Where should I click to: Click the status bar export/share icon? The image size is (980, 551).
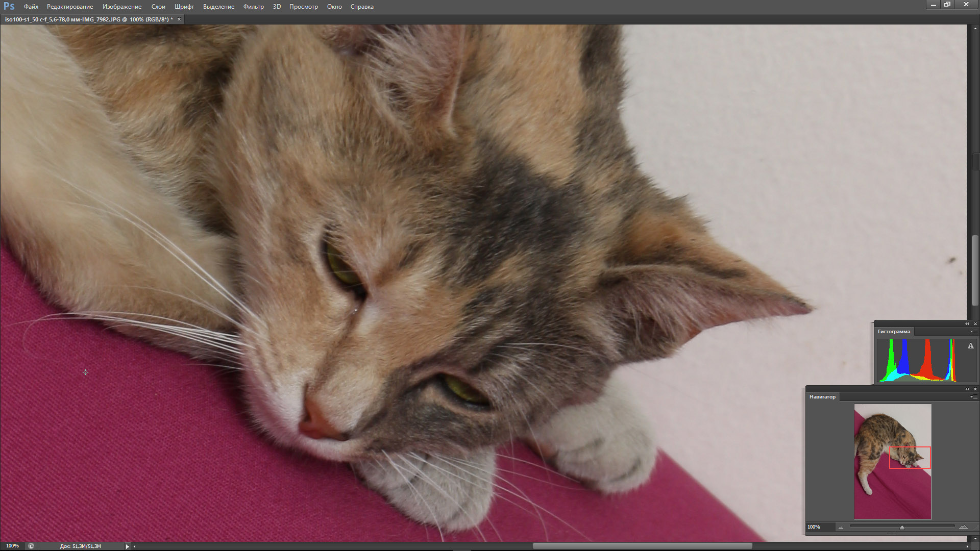tap(31, 546)
